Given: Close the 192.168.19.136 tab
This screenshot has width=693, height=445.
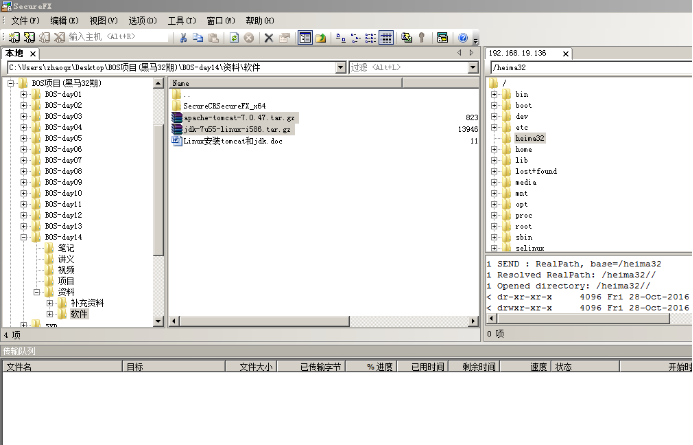Looking at the screenshot, I should [x=565, y=53].
